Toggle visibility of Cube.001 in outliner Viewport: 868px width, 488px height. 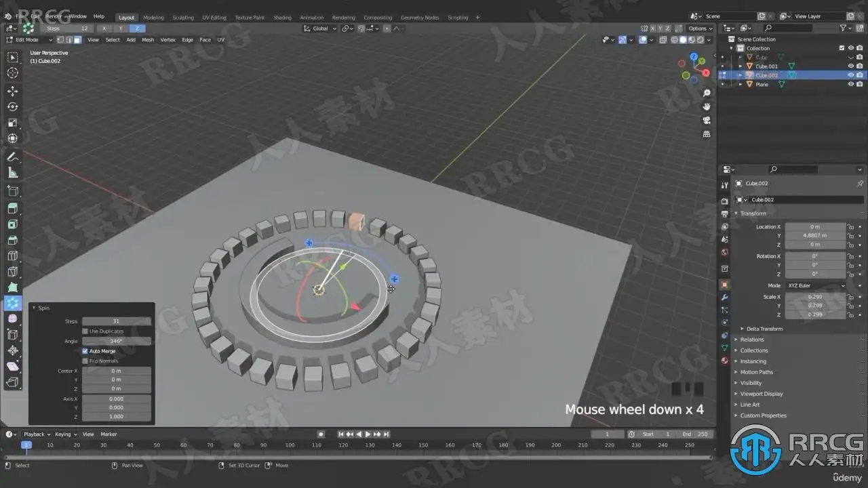click(851, 66)
